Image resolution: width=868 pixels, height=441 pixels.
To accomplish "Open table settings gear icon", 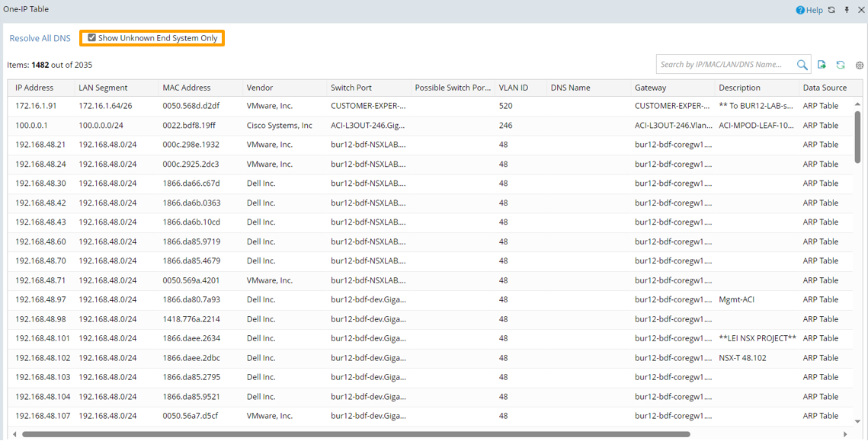I will point(859,66).
